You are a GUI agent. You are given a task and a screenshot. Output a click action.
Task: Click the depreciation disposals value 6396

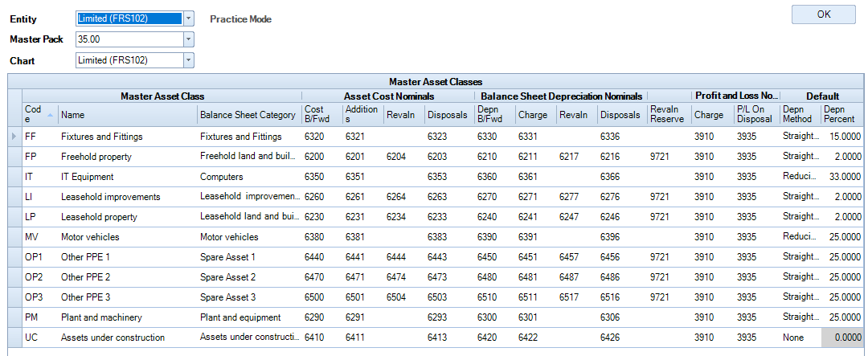tap(622, 237)
